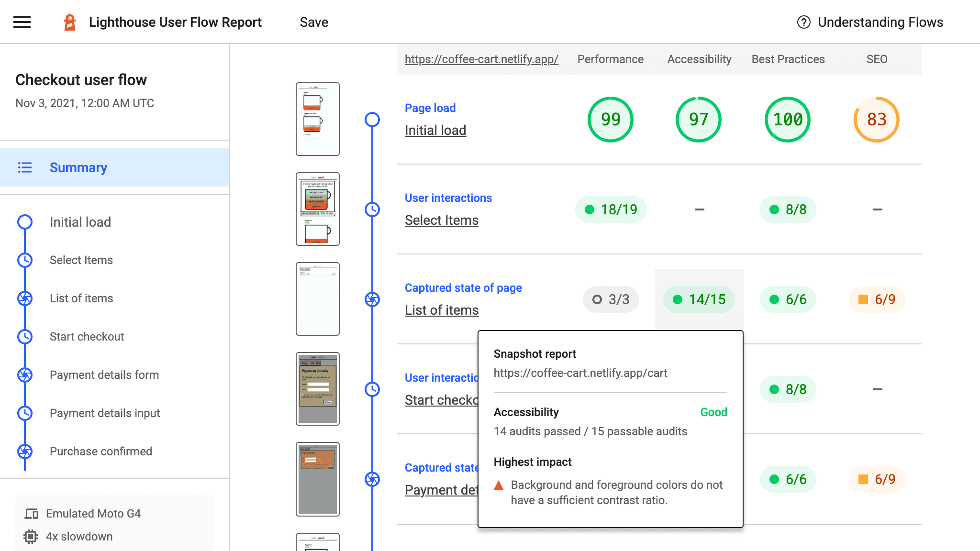Click the snapshot icon for Purchase confirmed

[x=24, y=452]
